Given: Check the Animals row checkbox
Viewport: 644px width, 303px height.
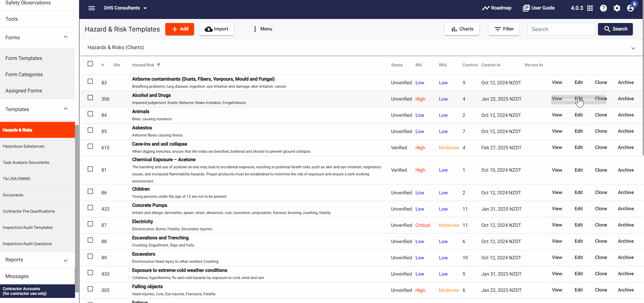Looking at the screenshot, I should [x=90, y=114].
